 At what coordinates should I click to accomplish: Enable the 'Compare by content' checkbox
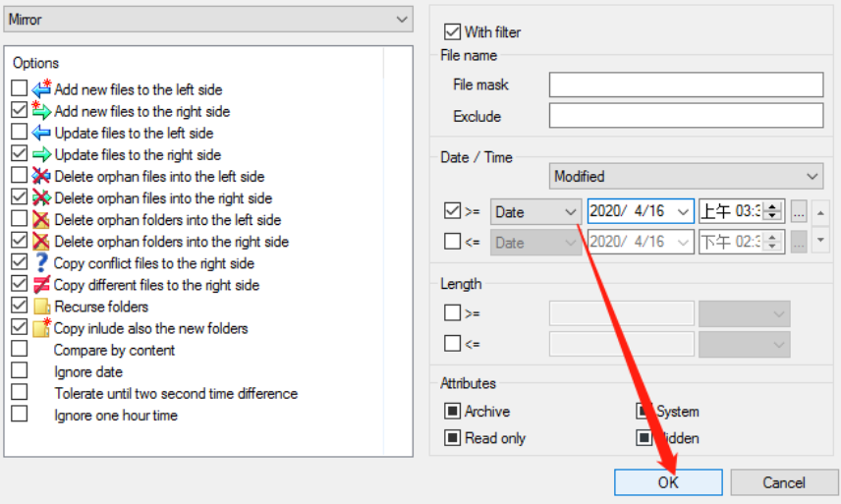coord(20,349)
